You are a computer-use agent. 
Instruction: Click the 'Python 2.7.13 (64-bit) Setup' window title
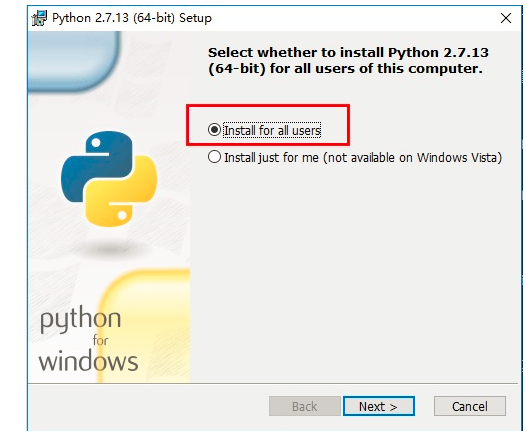[132, 18]
